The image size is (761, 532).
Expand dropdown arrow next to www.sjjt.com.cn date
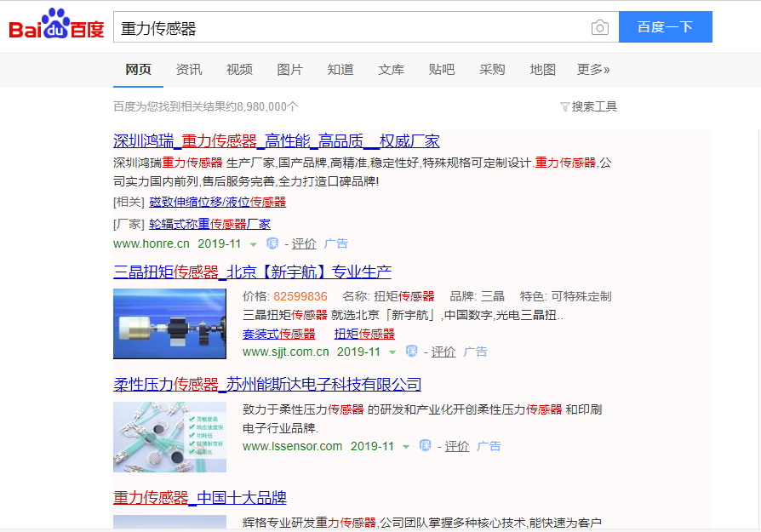392,352
